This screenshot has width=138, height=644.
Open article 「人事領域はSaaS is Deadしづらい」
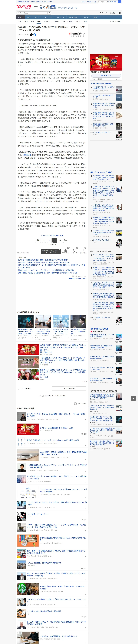57,466
